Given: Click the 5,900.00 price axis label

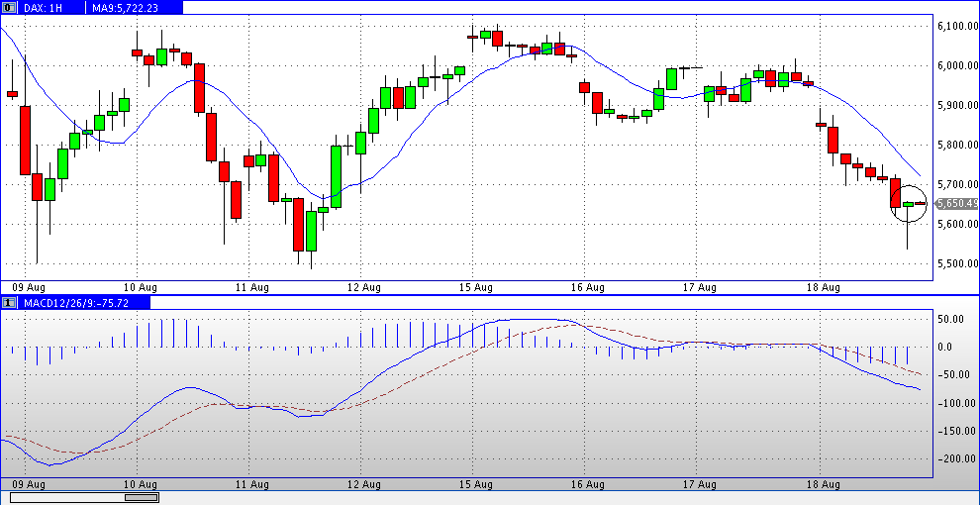Looking at the screenshot, I should pyautogui.click(x=957, y=105).
